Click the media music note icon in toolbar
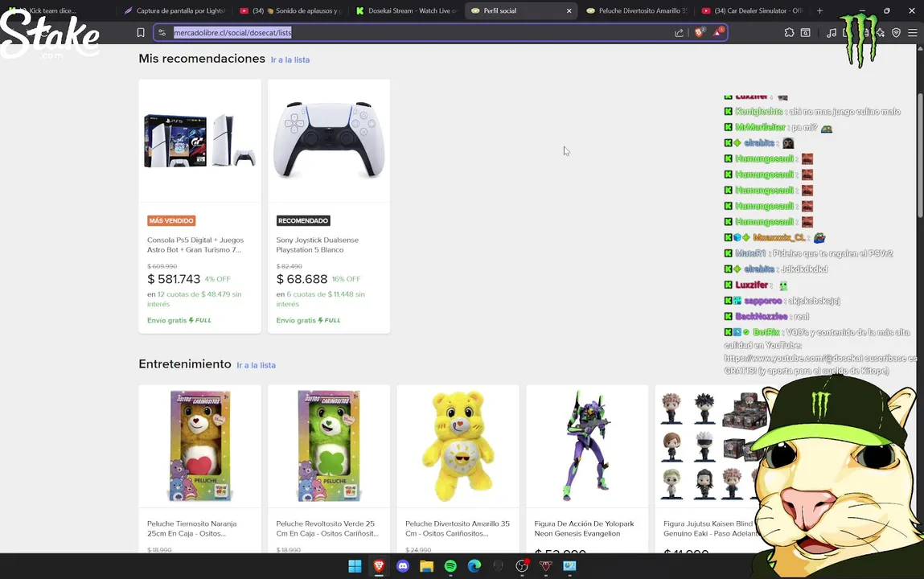 pyautogui.click(x=832, y=33)
